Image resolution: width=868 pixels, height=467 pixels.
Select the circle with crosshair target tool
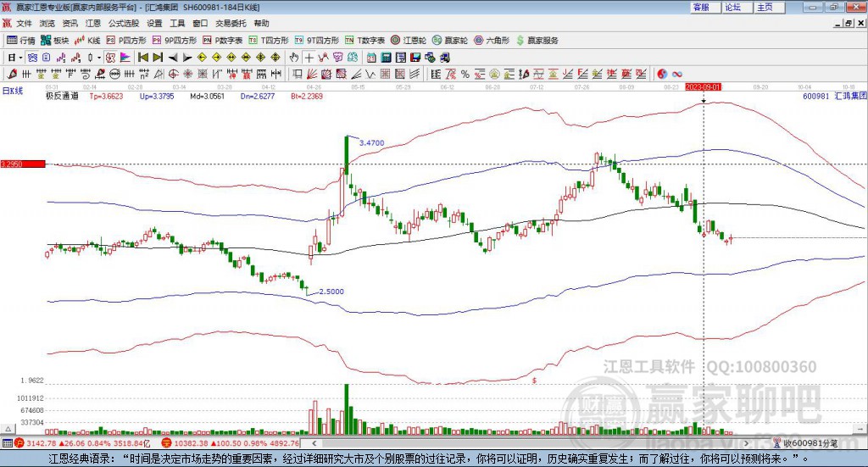click(x=173, y=74)
